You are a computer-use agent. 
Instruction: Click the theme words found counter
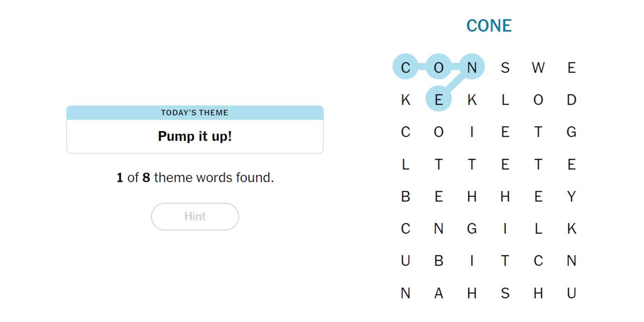[x=195, y=178]
